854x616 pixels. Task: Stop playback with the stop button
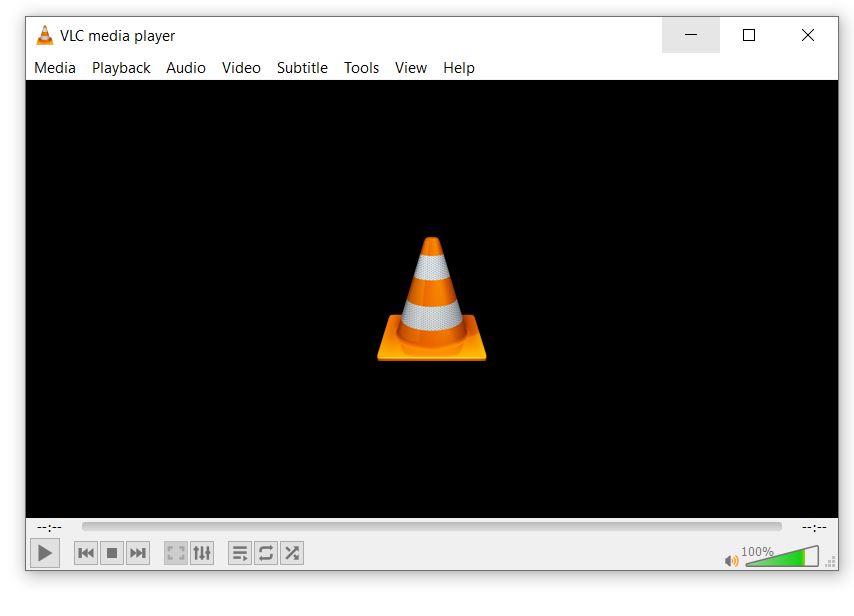coord(112,553)
